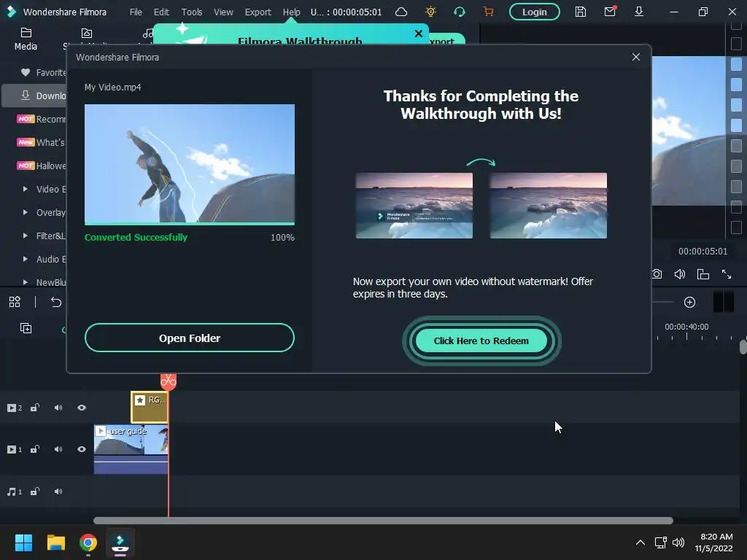The width and height of the screenshot is (747, 560).
Task: Open Windows Start menu
Action: (x=23, y=542)
